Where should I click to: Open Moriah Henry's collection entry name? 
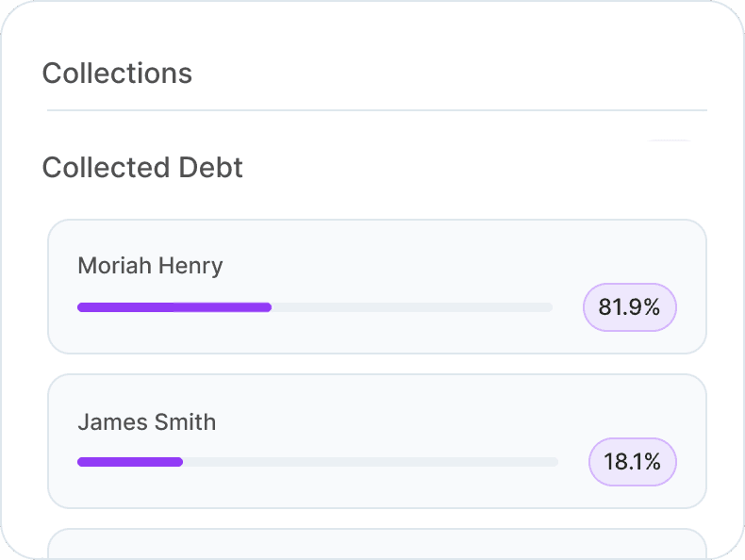150,266
